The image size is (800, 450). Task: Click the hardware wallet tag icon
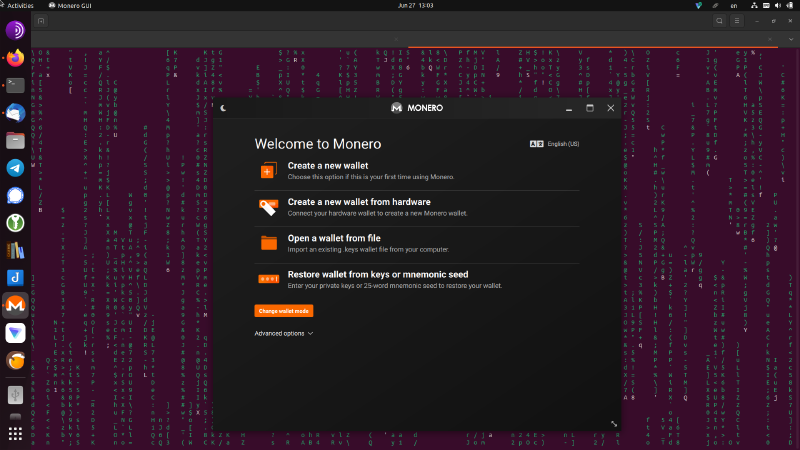tap(268, 207)
